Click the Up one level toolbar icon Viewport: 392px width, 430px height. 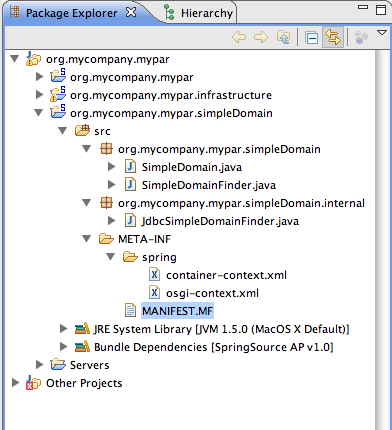283,37
